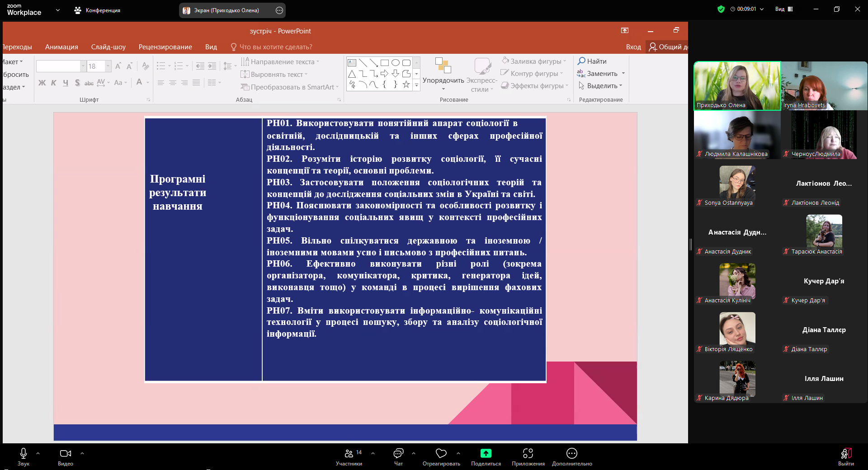Viewport: 868px width, 470px height.
Task: Expand audio options arrow next to microphone
Action: (x=38, y=453)
